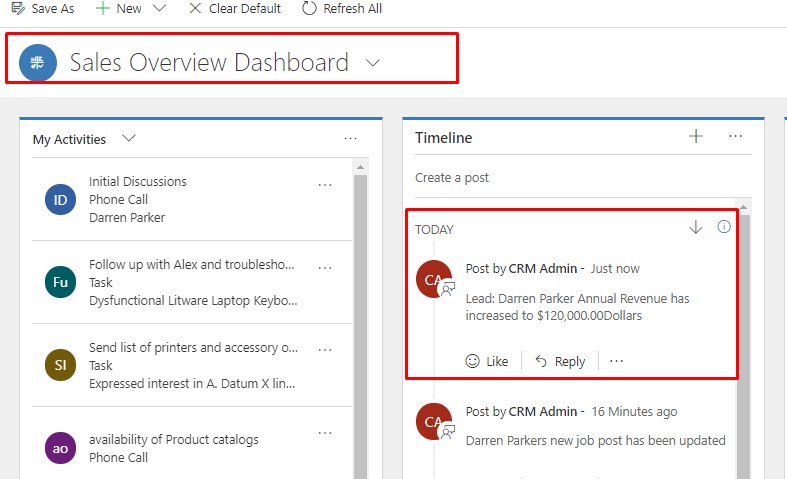Click the Fu avatar for Follow up task
Image resolution: width=787 pixels, height=479 pixels.
60,282
